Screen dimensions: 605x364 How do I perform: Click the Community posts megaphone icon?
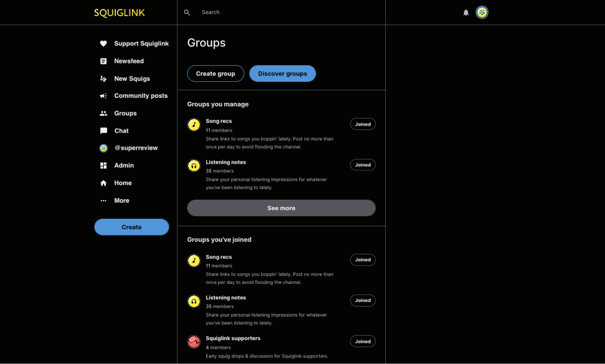pyautogui.click(x=103, y=96)
